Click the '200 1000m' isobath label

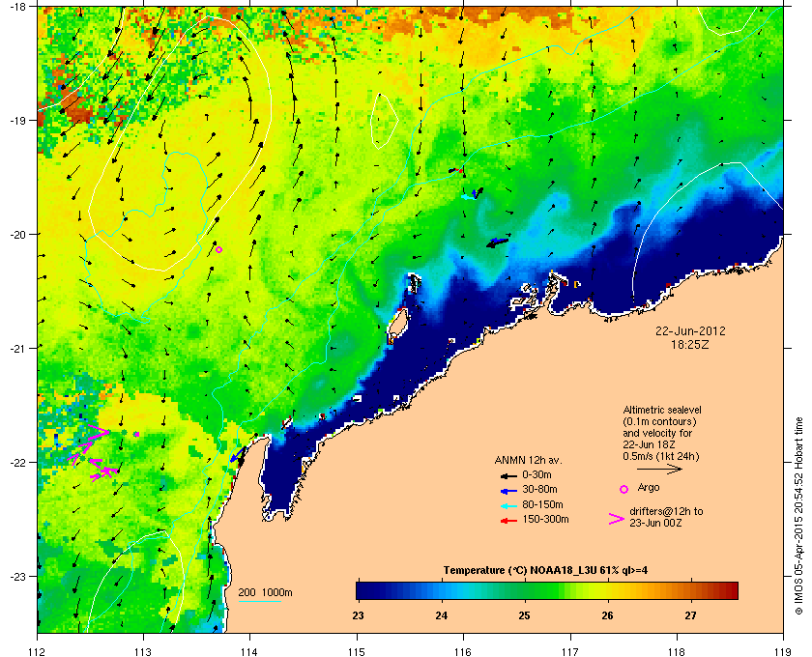point(265,593)
